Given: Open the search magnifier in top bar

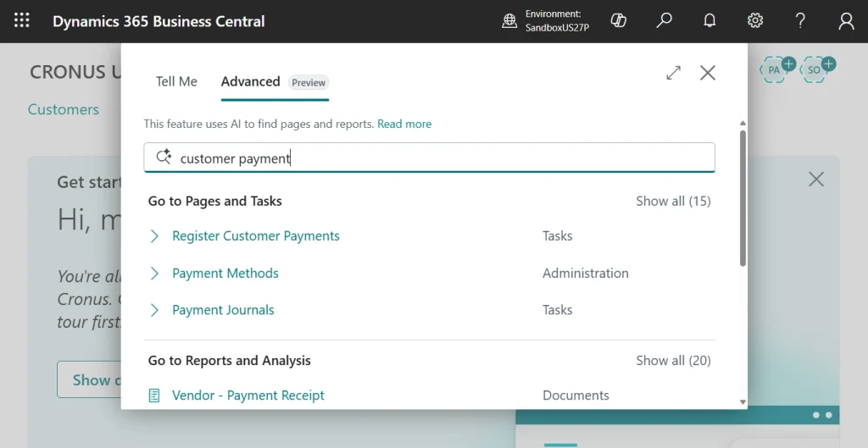Looking at the screenshot, I should tap(665, 21).
